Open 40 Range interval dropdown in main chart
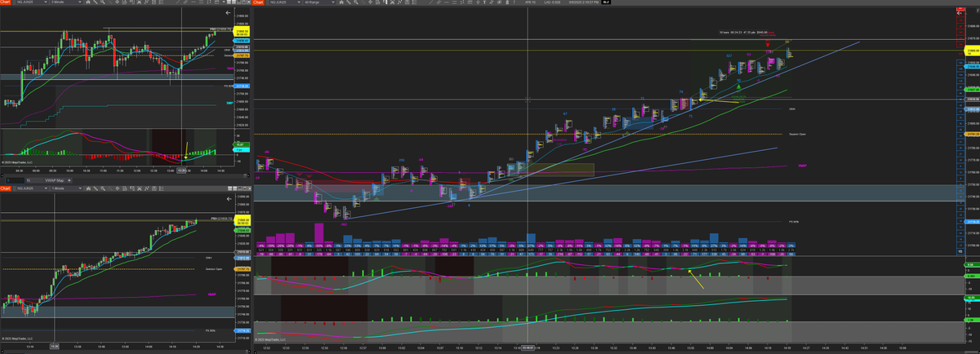The image size is (980, 354). tap(319, 3)
